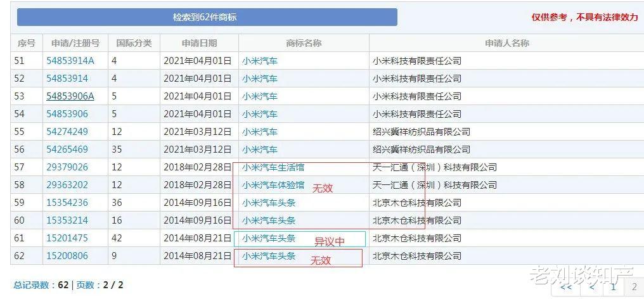Select applicant 北京木仓科技有限公司 in row 62
The width and height of the screenshot is (644, 299).
[417, 255]
